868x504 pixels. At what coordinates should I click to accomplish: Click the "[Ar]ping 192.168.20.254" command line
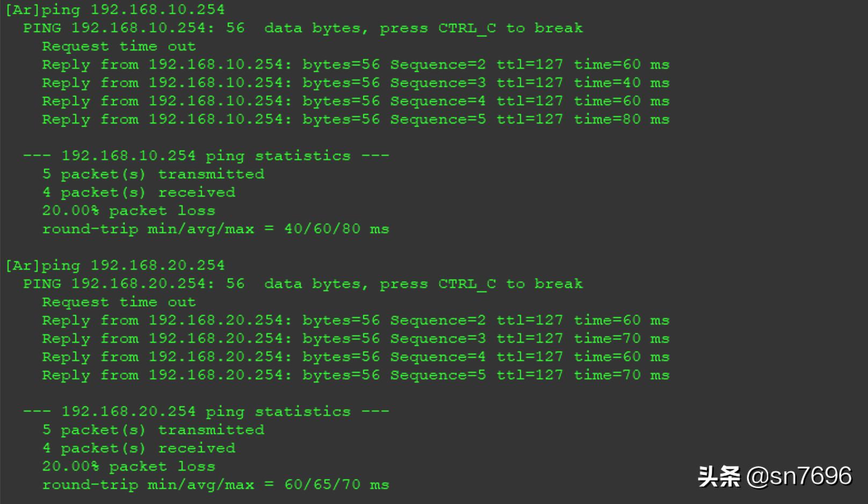click(x=115, y=265)
